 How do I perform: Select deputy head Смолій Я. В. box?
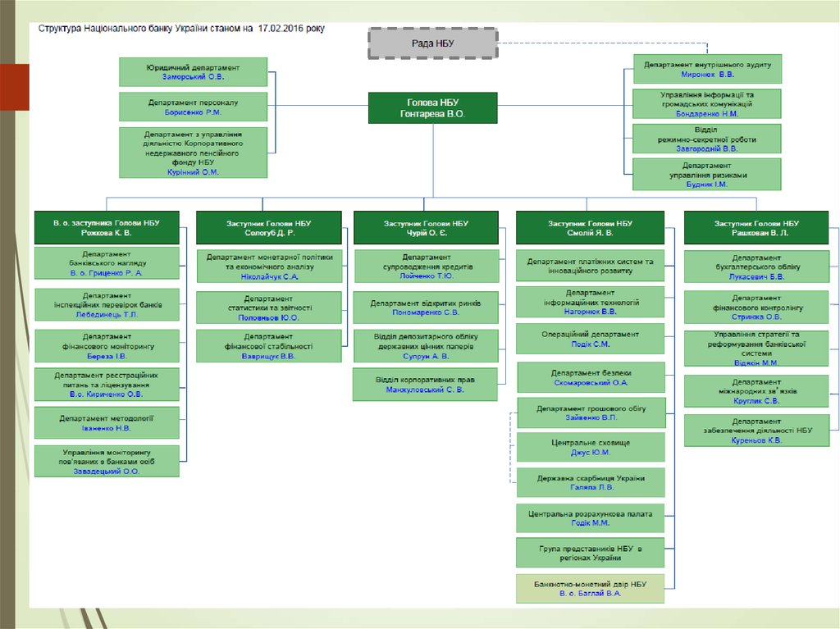coord(590,227)
